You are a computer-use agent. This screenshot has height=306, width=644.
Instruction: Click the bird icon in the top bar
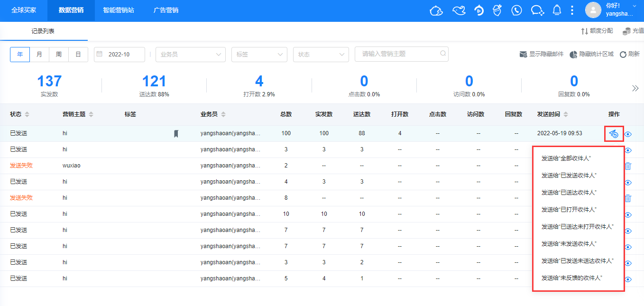click(459, 10)
